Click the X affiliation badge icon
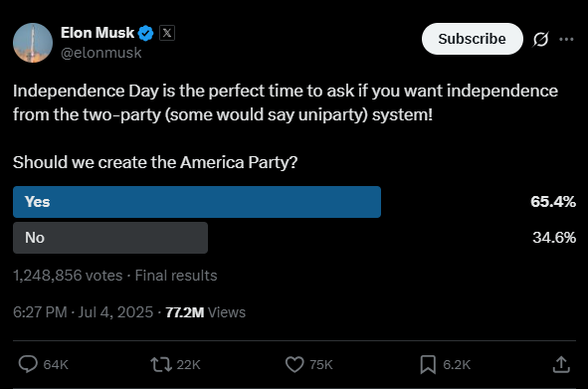The width and height of the screenshot is (588, 389). click(x=167, y=33)
